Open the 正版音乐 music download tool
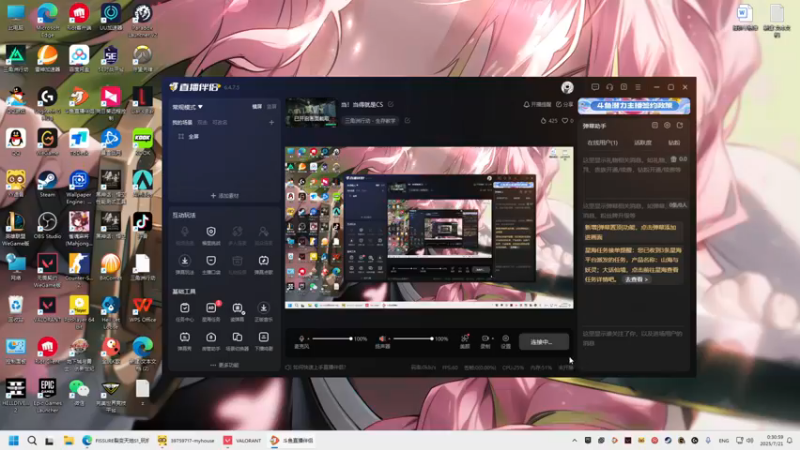The width and height of the screenshot is (800, 450). [264, 312]
